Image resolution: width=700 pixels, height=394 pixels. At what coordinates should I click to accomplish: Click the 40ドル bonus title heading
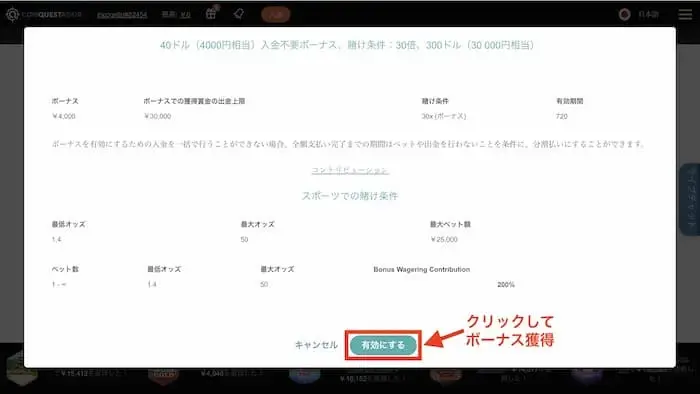[347, 45]
